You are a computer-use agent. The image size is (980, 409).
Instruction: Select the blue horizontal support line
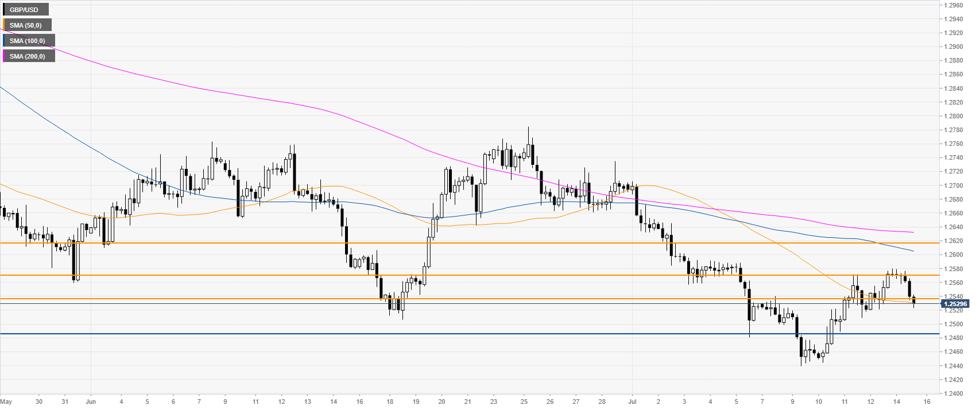coord(459,334)
